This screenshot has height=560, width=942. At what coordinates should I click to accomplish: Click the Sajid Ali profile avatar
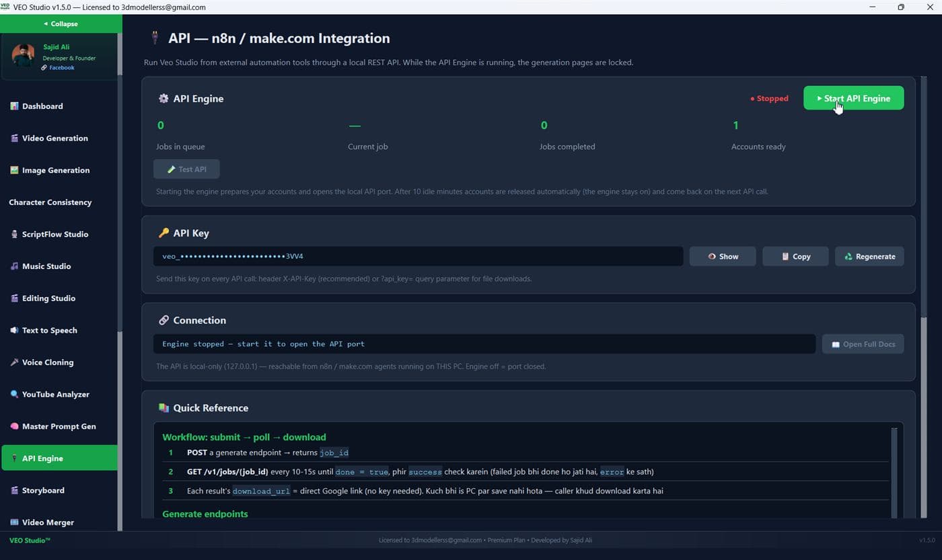(x=24, y=56)
